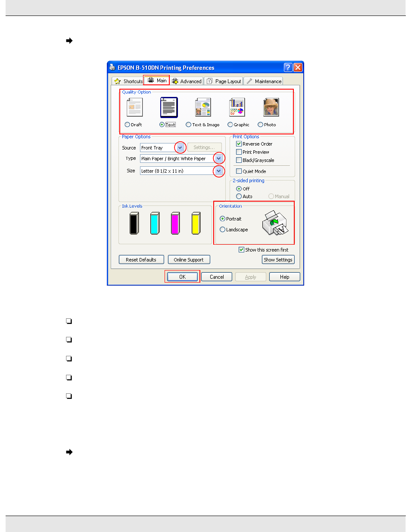Select the Text & Image radio button
The width and height of the screenshot is (411, 532).
click(188, 124)
